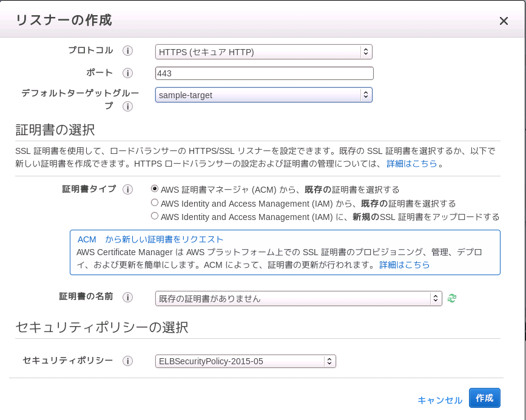Open the HTTPS protocol dropdown
This screenshot has width=526, height=420.
pyautogui.click(x=263, y=52)
